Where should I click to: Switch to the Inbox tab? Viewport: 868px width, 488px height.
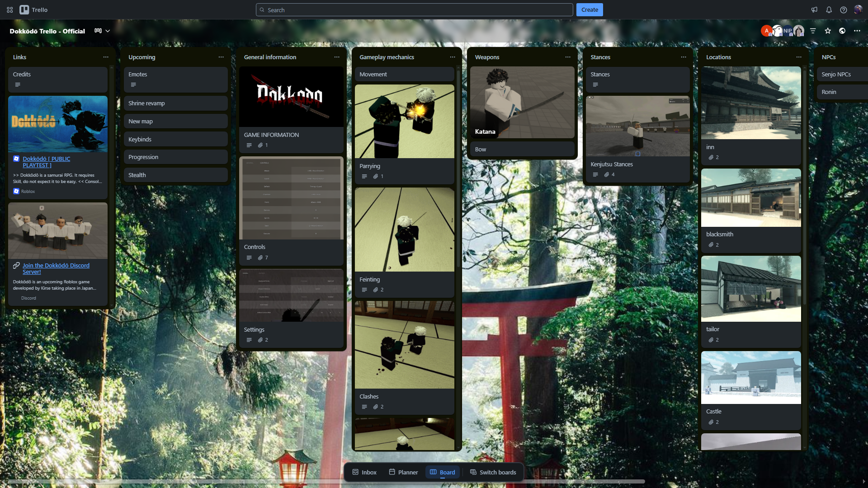[364, 472]
